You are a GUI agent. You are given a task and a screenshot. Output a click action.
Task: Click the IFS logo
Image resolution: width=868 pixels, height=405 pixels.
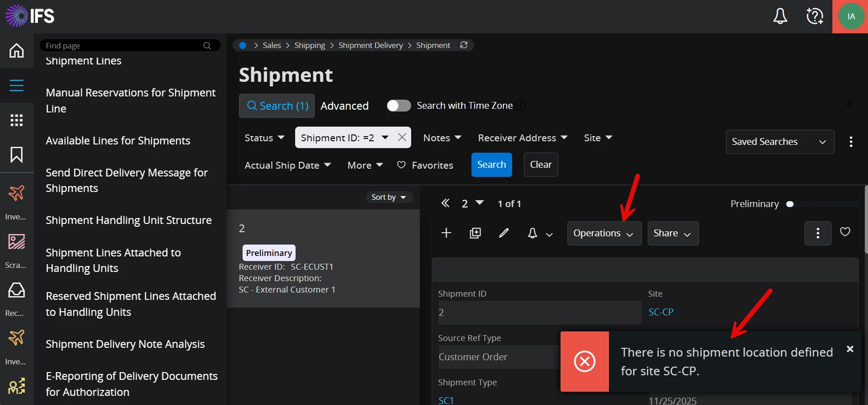coord(30,16)
